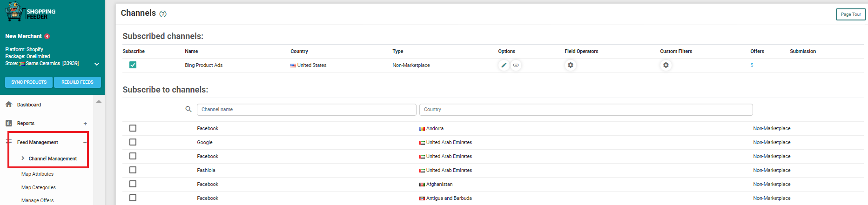Unsubscribe Bing Product Ads checkbox
868x205 pixels.
pos(133,65)
